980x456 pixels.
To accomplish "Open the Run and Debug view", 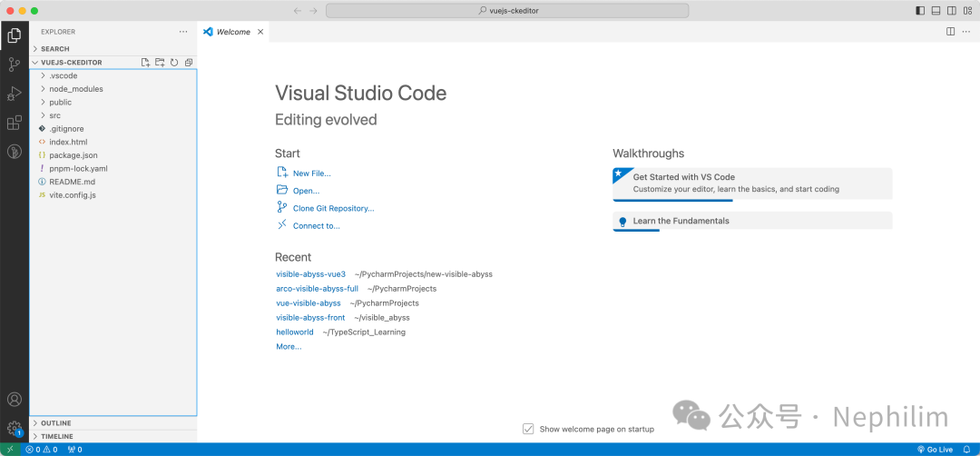I will point(15,94).
